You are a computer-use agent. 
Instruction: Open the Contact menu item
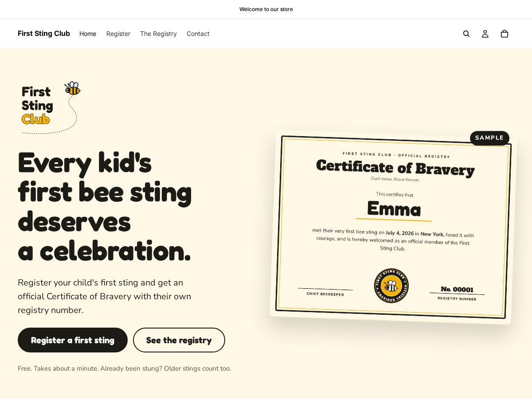pos(198,34)
